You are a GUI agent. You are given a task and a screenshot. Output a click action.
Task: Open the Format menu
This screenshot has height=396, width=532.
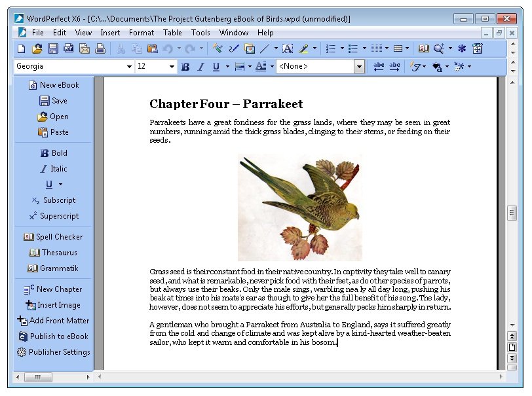pyautogui.click(x=142, y=33)
